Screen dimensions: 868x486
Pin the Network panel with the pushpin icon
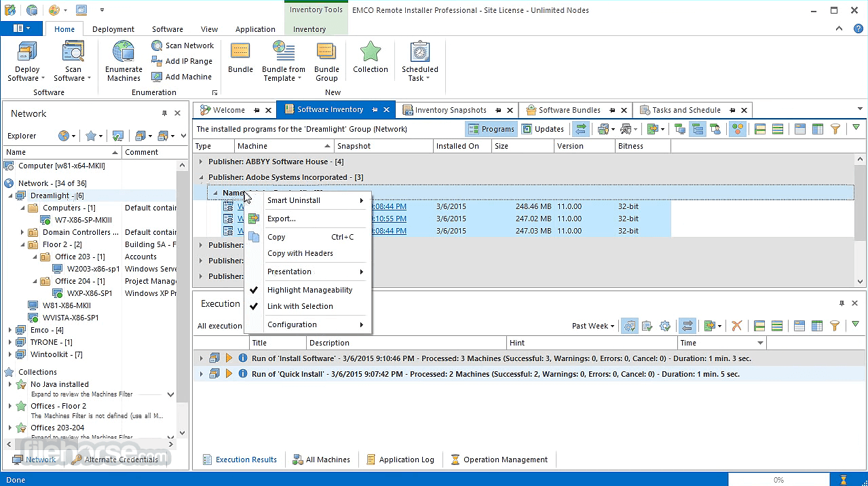164,113
